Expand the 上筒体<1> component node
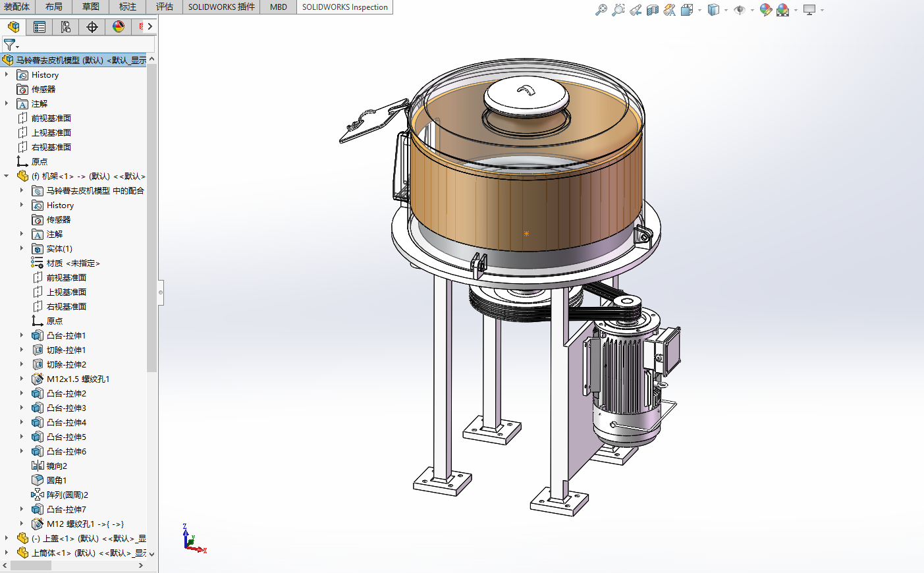 [x=7, y=553]
